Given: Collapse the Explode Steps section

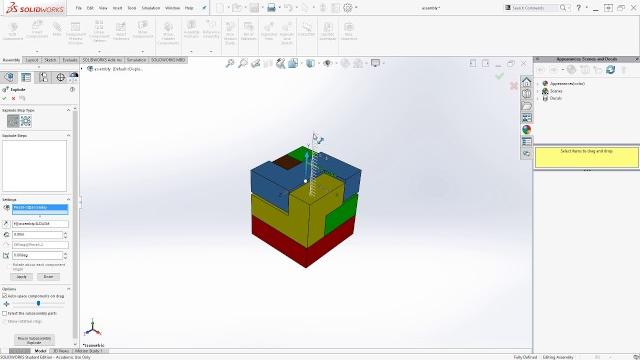Looking at the screenshot, I should tap(69, 135).
